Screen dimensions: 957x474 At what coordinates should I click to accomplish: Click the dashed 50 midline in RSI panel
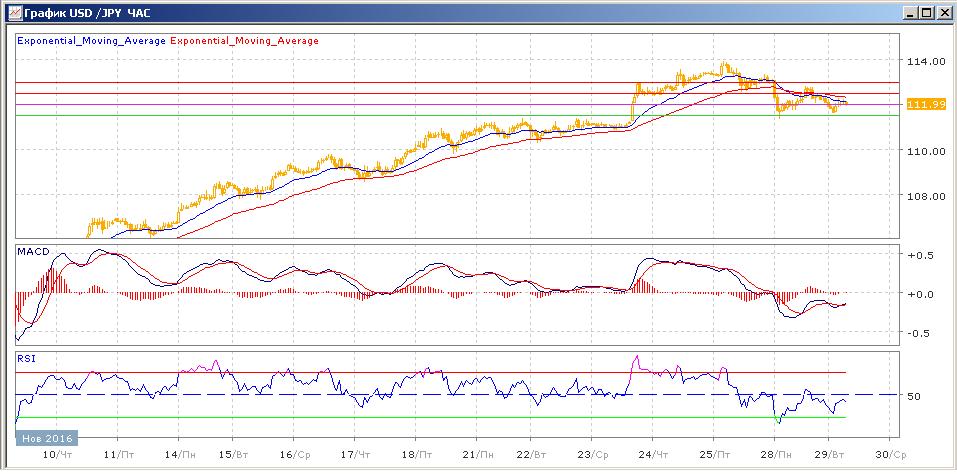coord(458,395)
